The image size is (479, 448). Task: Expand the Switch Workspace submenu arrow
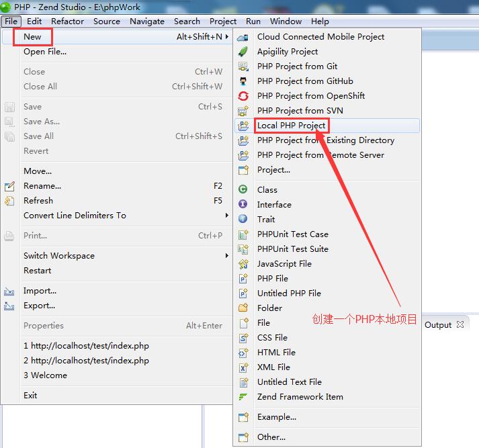(227, 255)
